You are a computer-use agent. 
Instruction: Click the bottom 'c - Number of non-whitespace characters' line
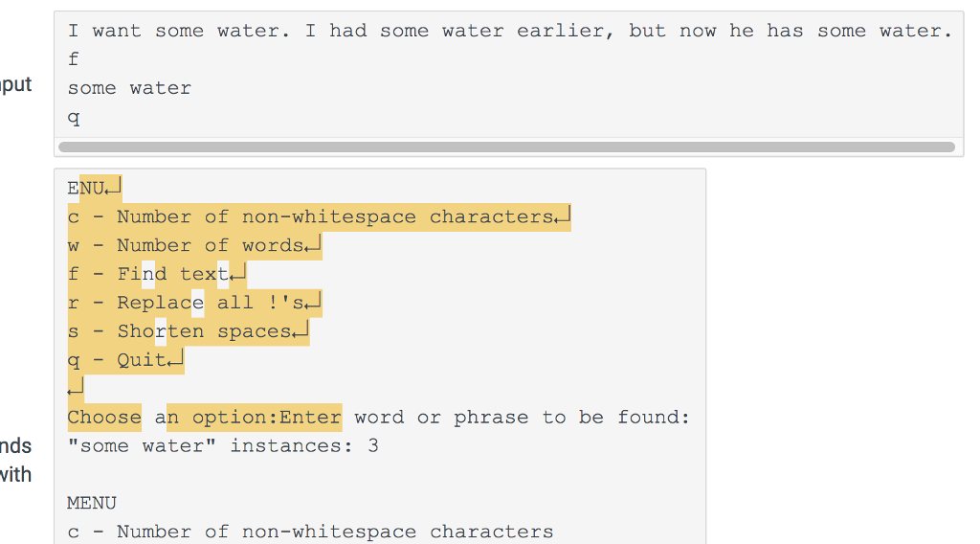point(311,533)
